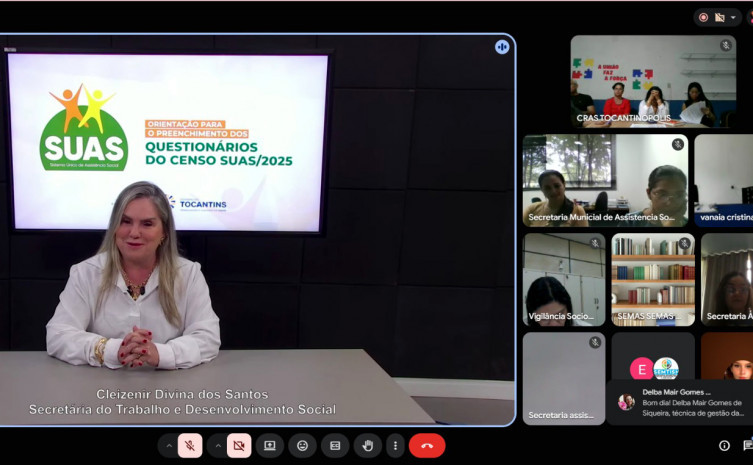Turn on the camera in the call toolbar
This screenshot has height=465, width=753.
pyautogui.click(x=239, y=446)
